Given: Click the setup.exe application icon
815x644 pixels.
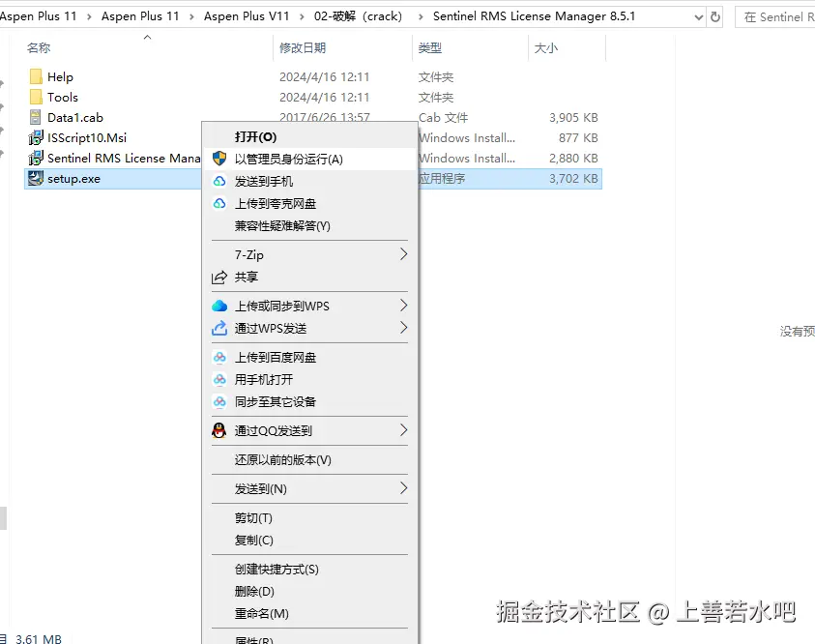Looking at the screenshot, I should coord(36,178).
